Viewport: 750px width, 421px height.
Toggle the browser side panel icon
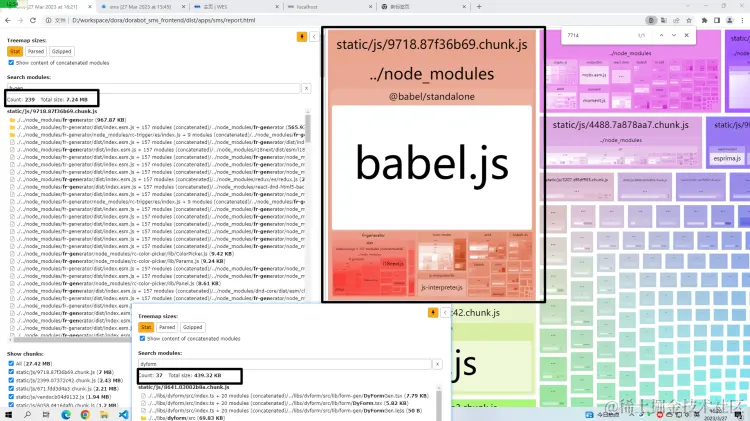pos(717,20)
